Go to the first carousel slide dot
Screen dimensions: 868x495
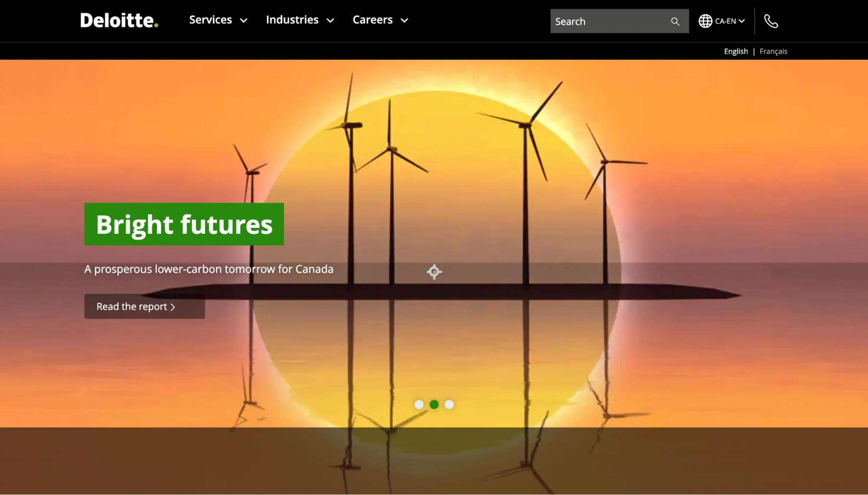[x=419, y=404]
